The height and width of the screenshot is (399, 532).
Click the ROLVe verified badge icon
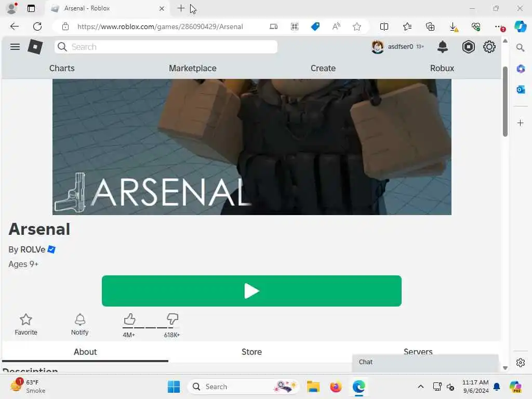(51, 249)
